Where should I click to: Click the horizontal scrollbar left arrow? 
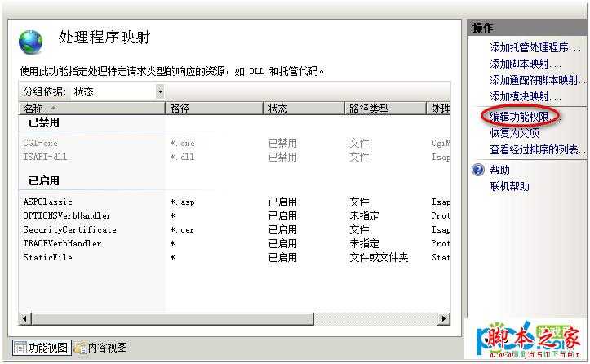24,319
